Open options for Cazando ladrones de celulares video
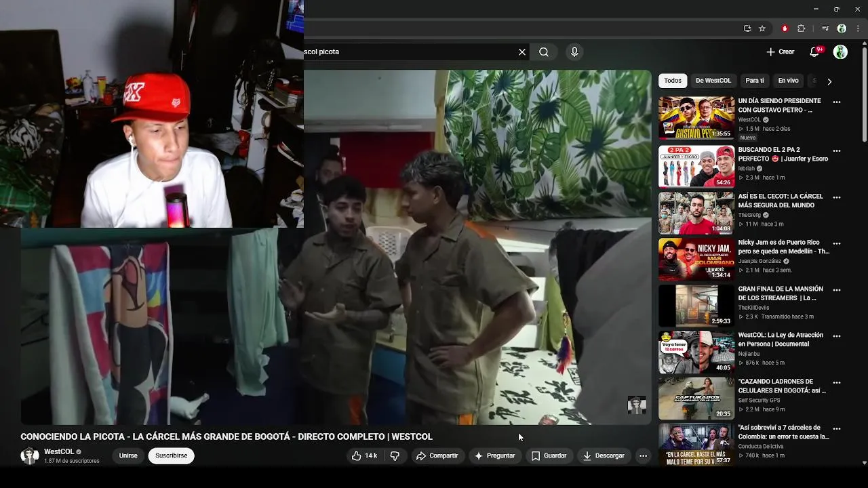The width and height of the screenshot is (868, 488). point(837,382)
